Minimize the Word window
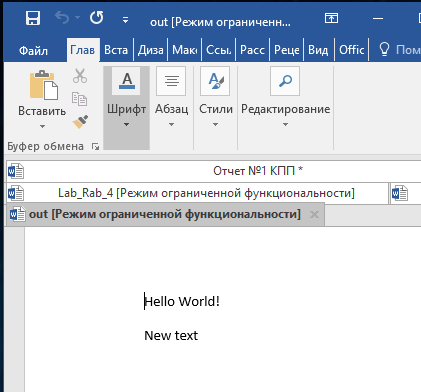Screen dimensions: 421x392 click(378, 18)
